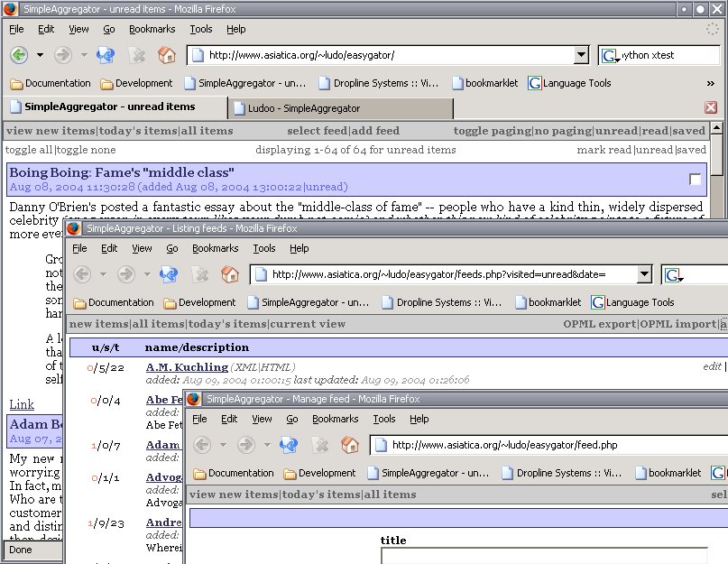728x564 pixels.
Task: Click Forward arrow in Manage feed window
Action: pyautogui.click(x=245, y=445)
